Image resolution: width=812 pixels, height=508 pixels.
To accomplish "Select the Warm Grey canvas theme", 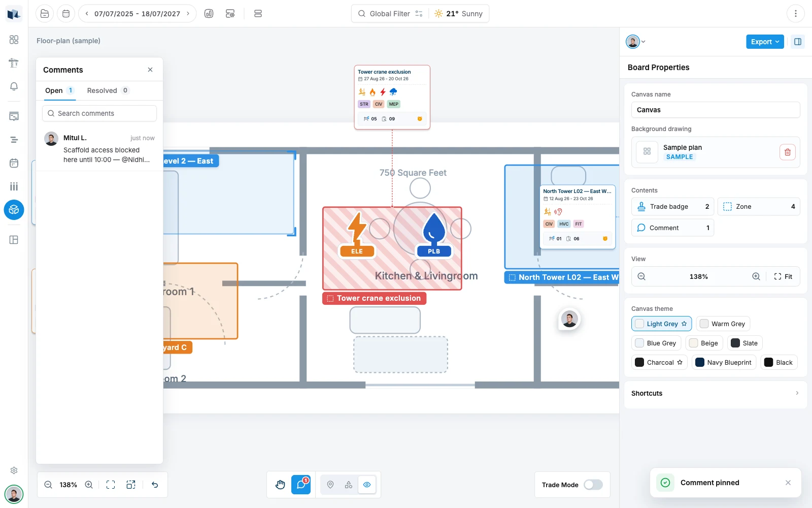I will [x=723, y=324].
